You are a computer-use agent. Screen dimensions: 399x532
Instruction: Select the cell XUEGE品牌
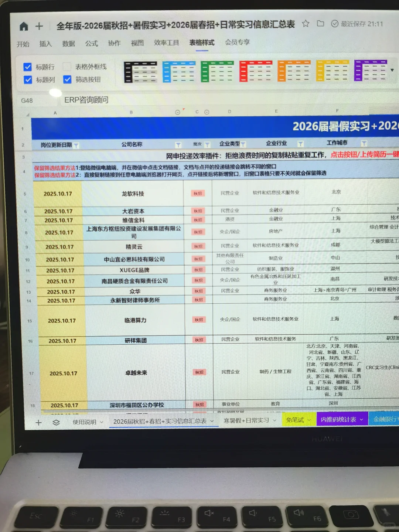[134, 270]
